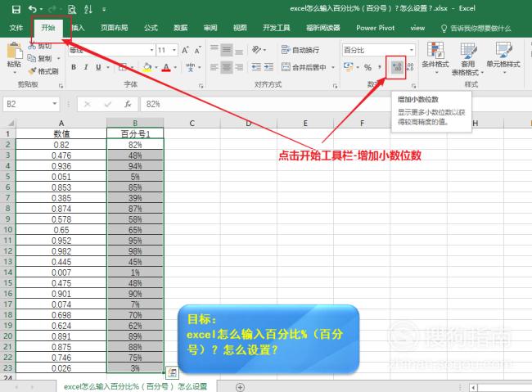532x392 pixels.
Task: Toggle middle align icon
Action: 227,50
